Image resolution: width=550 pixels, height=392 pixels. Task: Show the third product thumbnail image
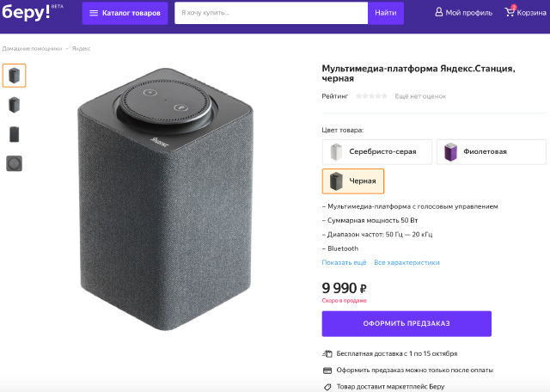click(x=14, y=134)
